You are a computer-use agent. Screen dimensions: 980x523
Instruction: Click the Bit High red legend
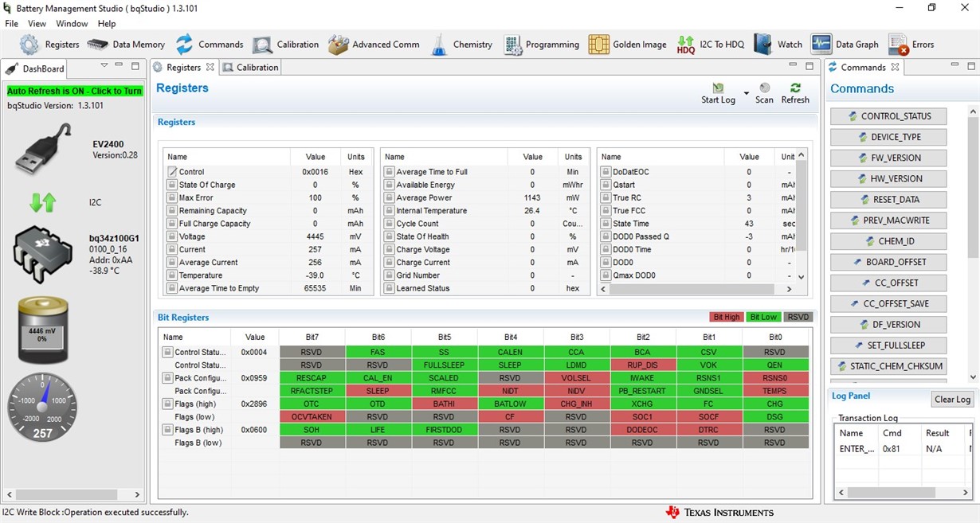tap(727, 317)
